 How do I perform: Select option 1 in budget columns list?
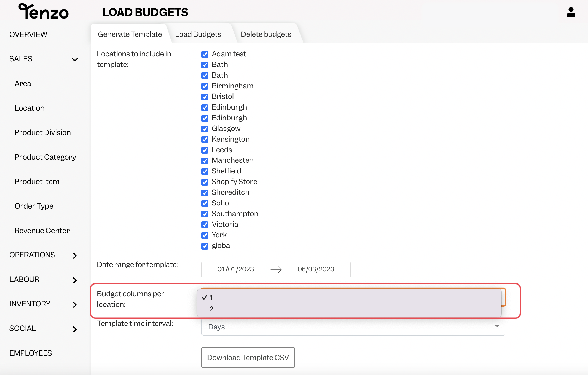pyautogui.click(x=349, y=298)
